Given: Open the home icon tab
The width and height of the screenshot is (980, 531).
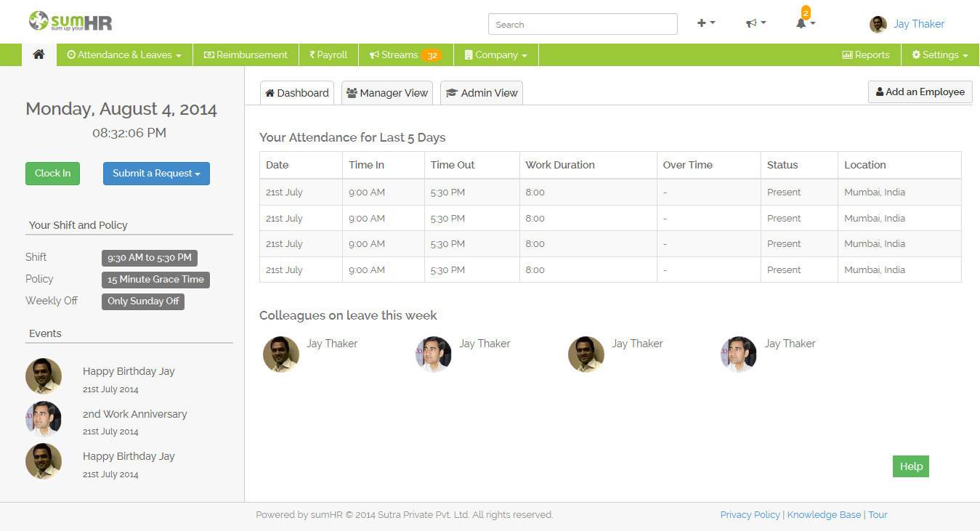Looking at the screenshot, I should 39,54.
